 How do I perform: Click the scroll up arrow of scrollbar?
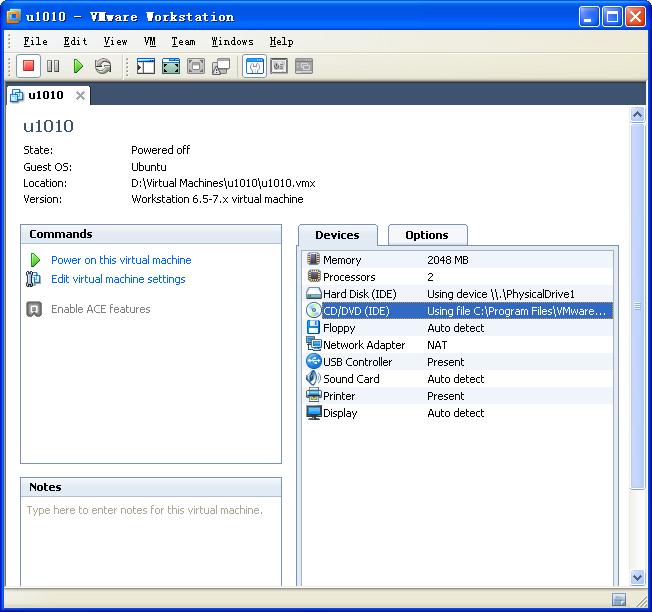(x=637, y=114)
